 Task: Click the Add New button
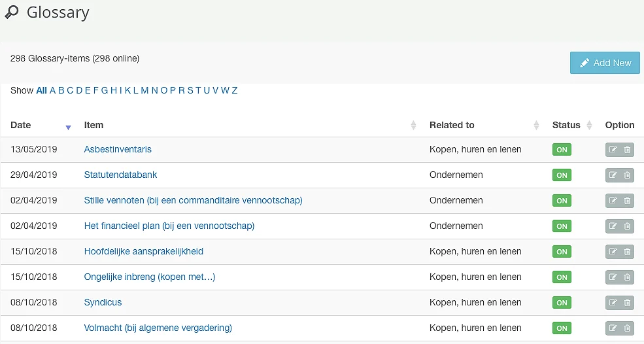pos(605,63)
